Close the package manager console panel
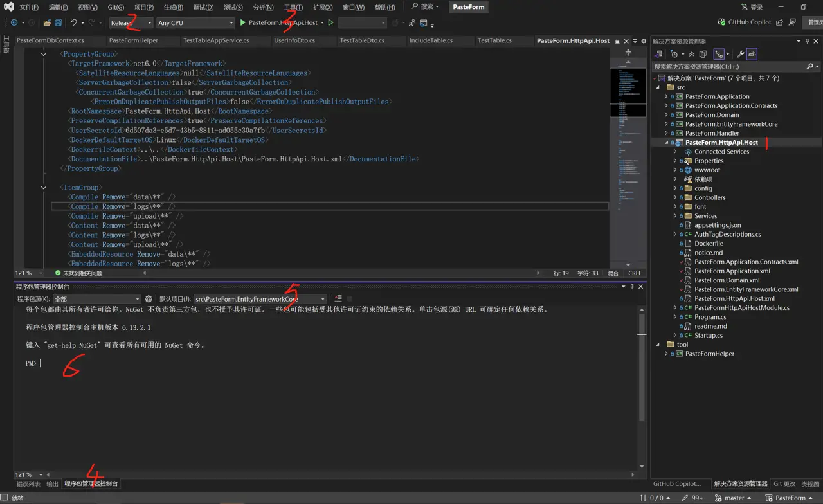The width and height of the screenshot is (823, 504). tap(641, 287)
